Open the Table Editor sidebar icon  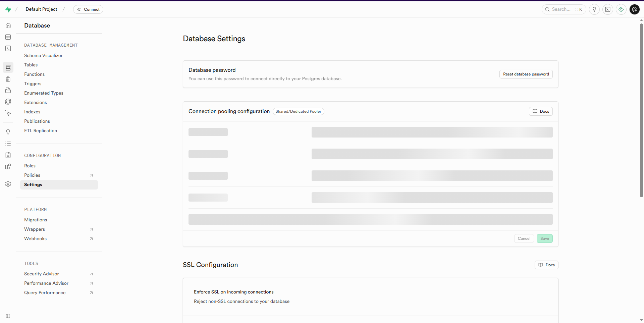(8, 37)
